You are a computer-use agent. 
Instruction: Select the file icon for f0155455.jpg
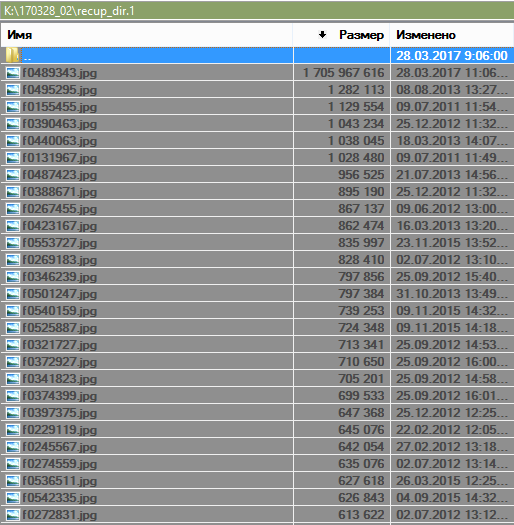(13, 107)
